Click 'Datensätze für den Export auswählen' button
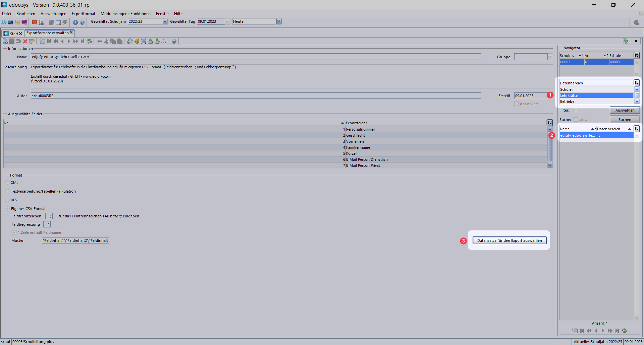The width and height of the screenshot is (644, 345). (x=509, y=240)
